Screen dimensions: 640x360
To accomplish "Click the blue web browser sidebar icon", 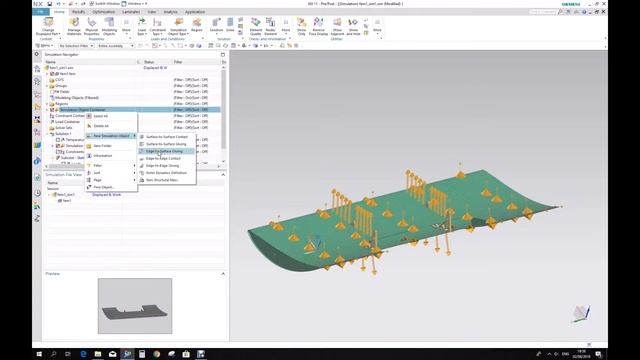I will 38,161.
